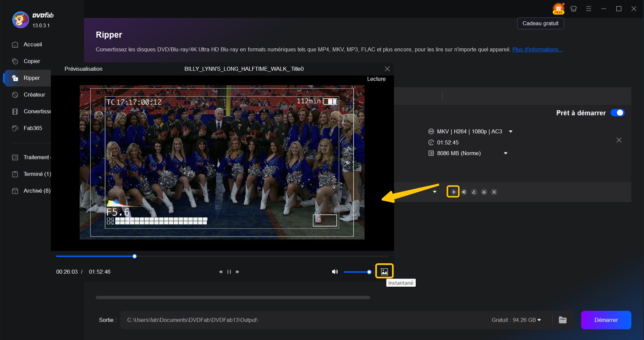Rewind the preview video
This screenshot has height=340, width=644.
(221, 272)
